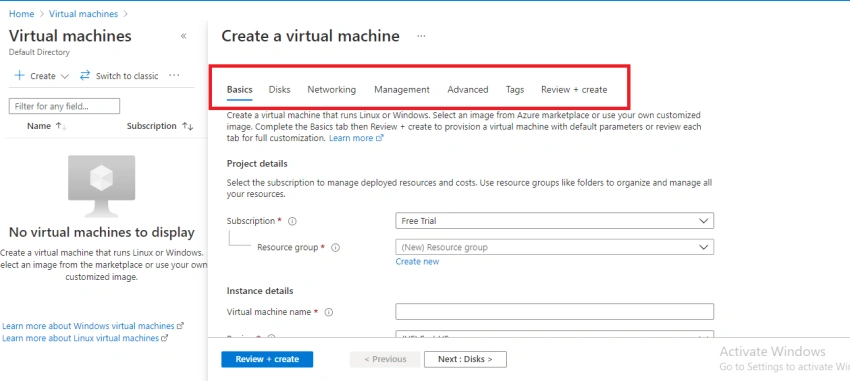Sort by the Name column arrows
850x381 pixels.
[61, 126]
